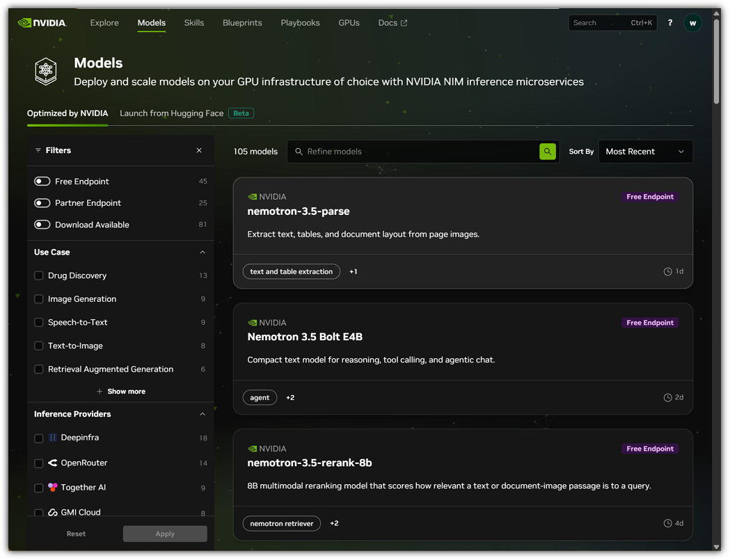This screenshot has height=560, width=730.
Task: Expand use cases with Show more
Action: tap(121, 392)
